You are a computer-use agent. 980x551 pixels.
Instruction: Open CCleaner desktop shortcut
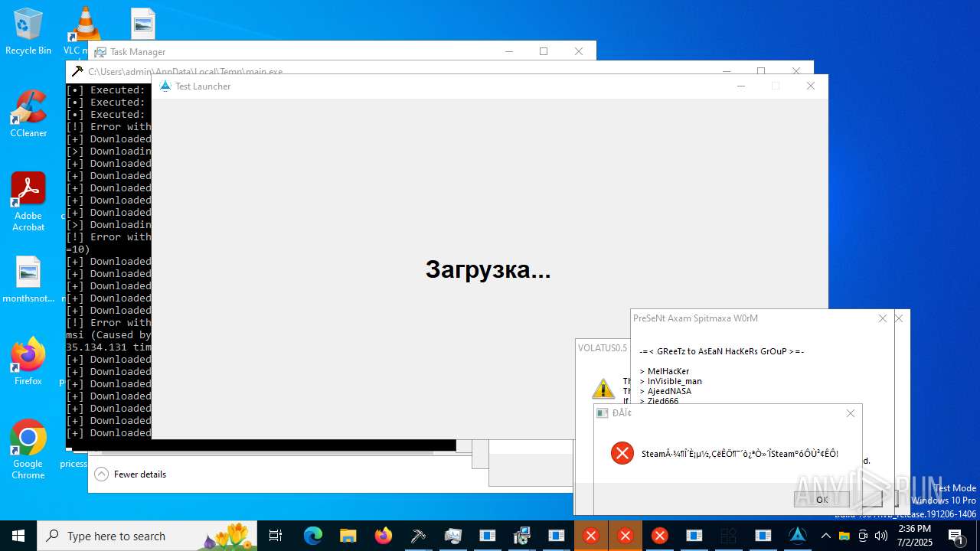point(28,114)
